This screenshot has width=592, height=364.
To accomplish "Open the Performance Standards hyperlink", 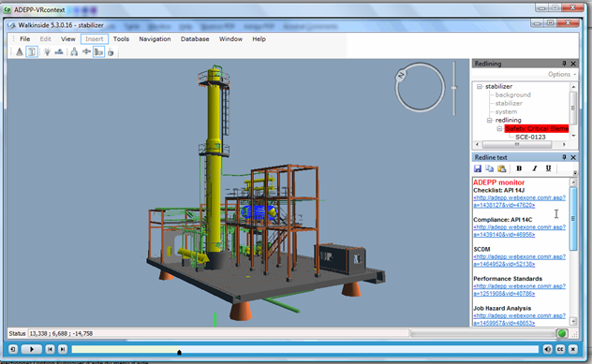I will (520, 290).
